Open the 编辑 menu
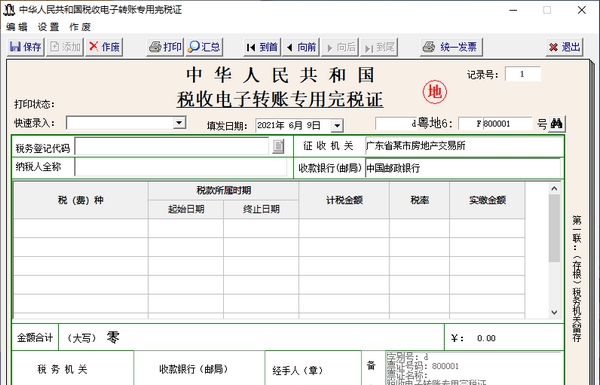Image resolution: width=600 pixels, height=385 pixels. 17,27
